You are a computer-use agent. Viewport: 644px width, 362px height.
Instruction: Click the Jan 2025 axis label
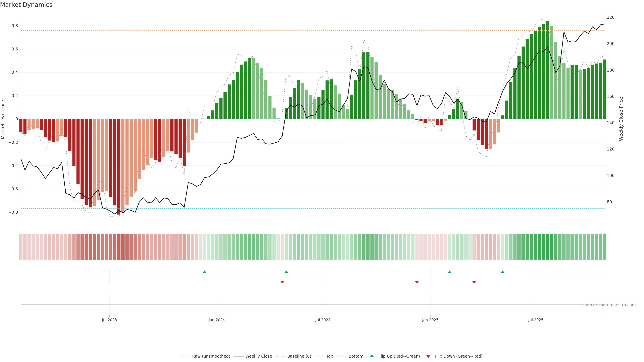(x=430, y=320)
